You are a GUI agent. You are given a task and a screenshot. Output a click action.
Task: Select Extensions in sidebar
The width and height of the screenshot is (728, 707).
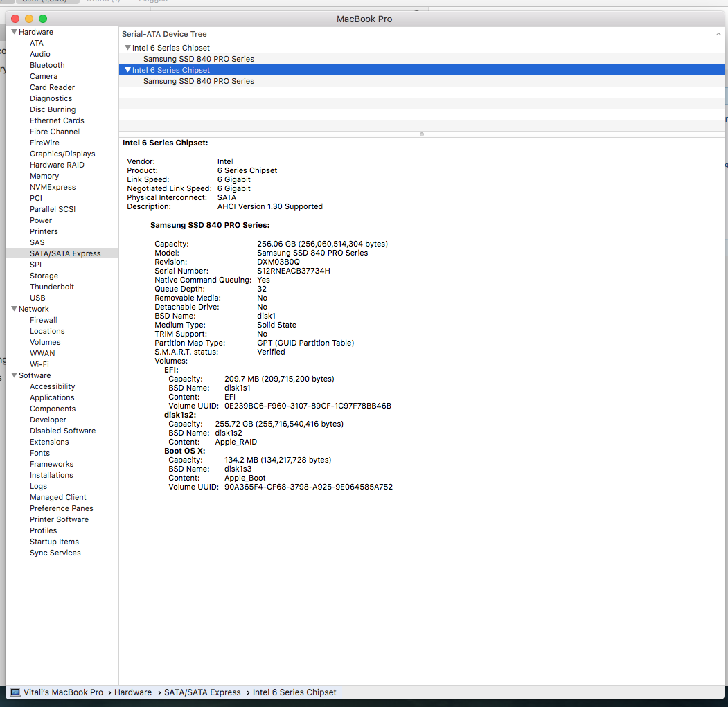tap(49, 442)
